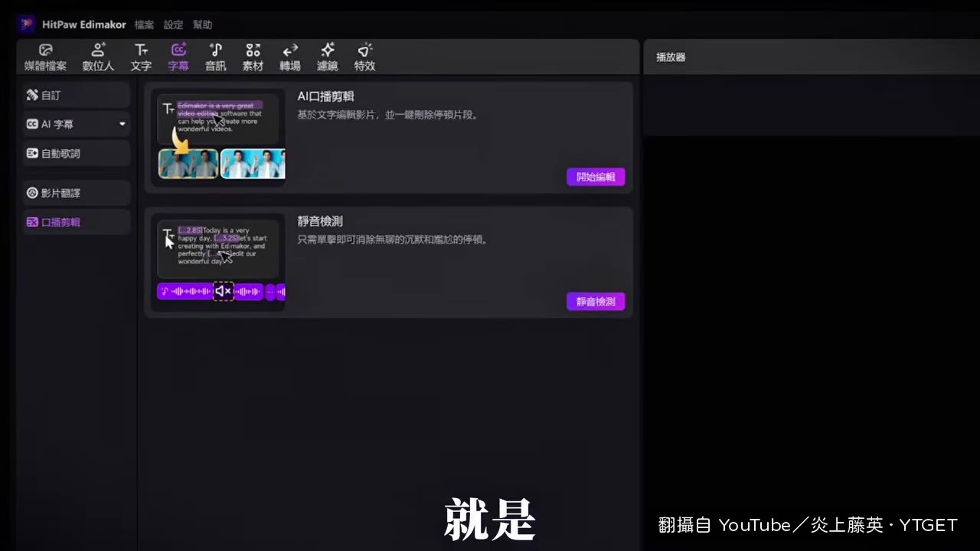Open the 檔案 File menu
The width and height of the screenshot is (980, 551).
click(144, 25)
